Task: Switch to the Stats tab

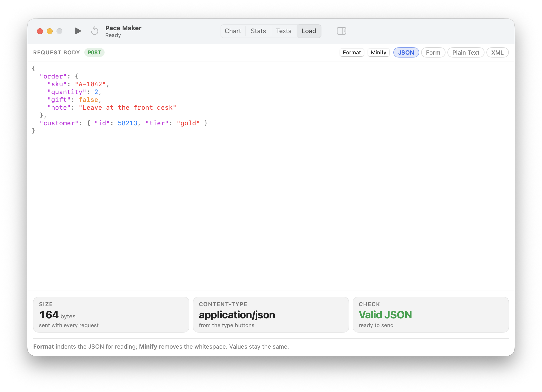Action: tap(258, 31)
